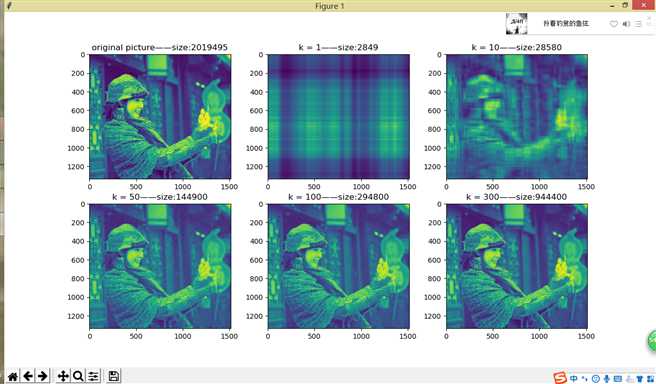Click the title 'k = 100——size:294800'
Viewport: 656px width, 384px height.
pyautogui.click(x=338, y=197)
